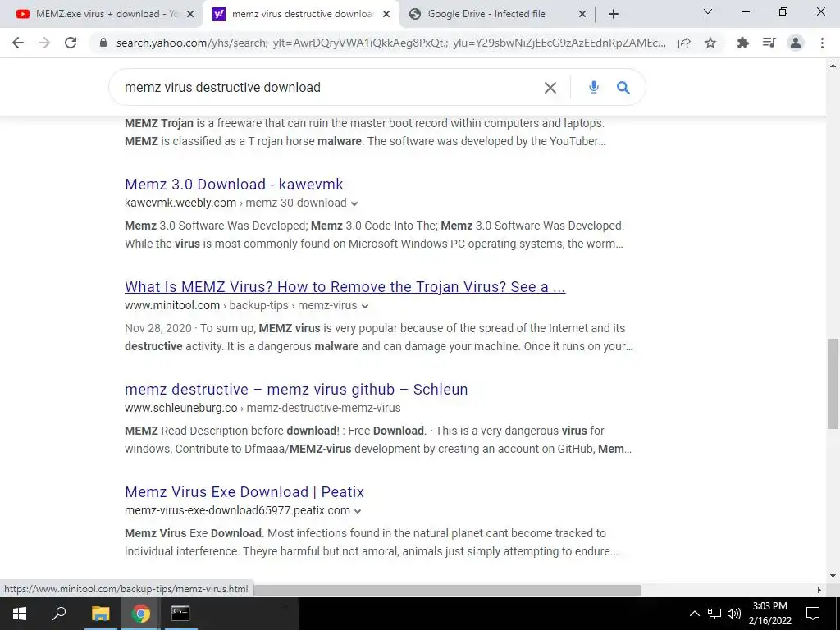Click the minitool.com URL text

(172, 305)
